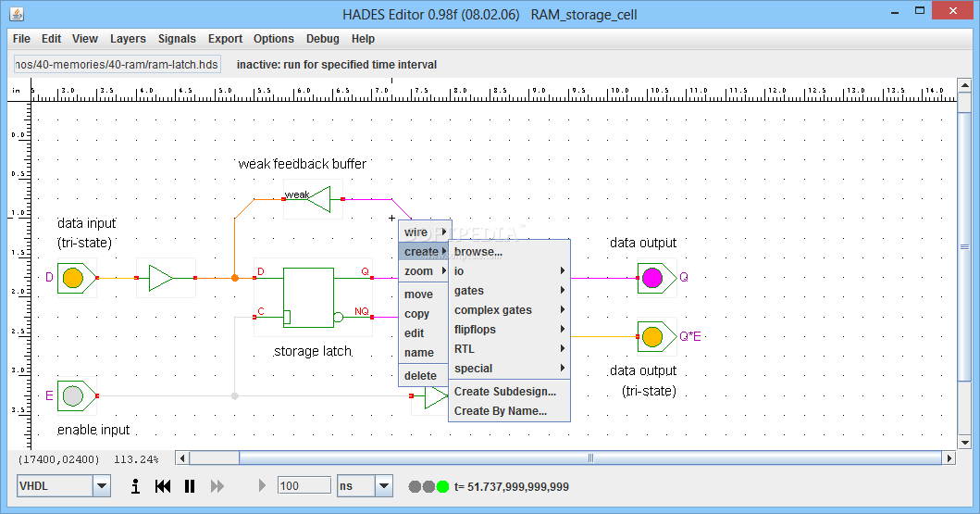
Task: Click the time interval field showing 100
Action: coord(304,486)
